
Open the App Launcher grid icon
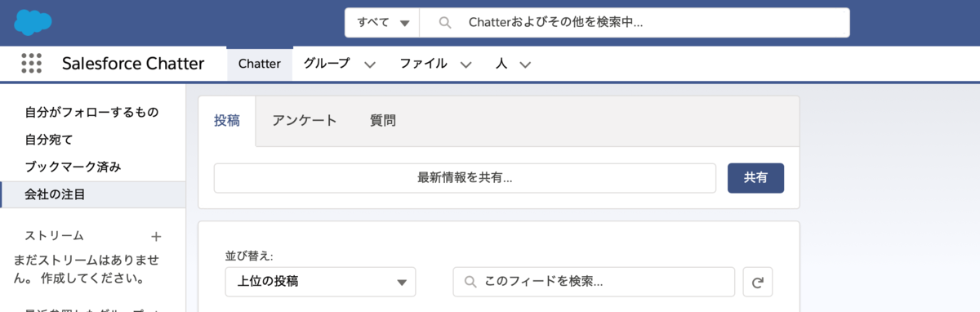click(x=31, y=64)
